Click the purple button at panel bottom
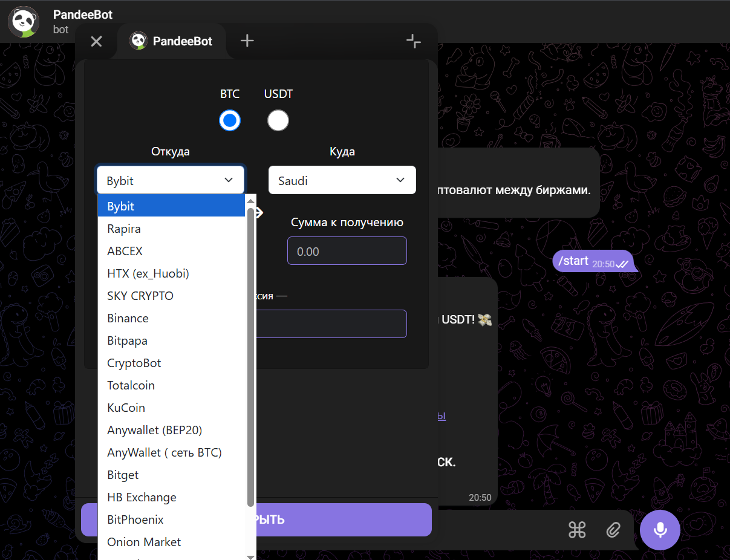This screenshot has height=560, width=730. pyautogui.click(x=256, y=519)
